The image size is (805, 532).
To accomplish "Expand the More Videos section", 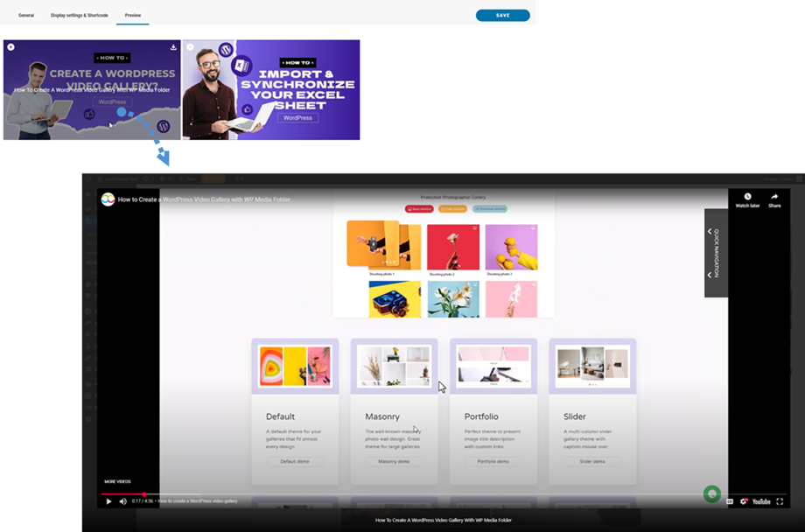I will 117,481.
